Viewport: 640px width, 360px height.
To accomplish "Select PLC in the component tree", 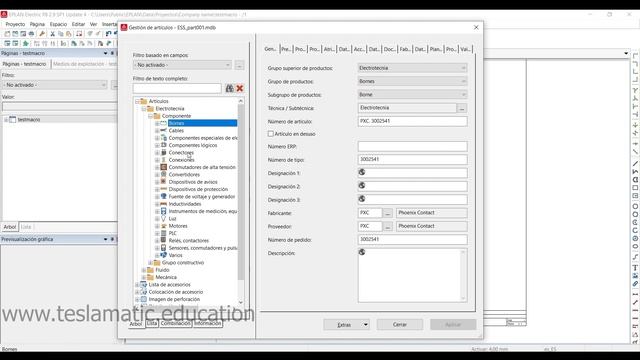I will [x=173, y=233].
